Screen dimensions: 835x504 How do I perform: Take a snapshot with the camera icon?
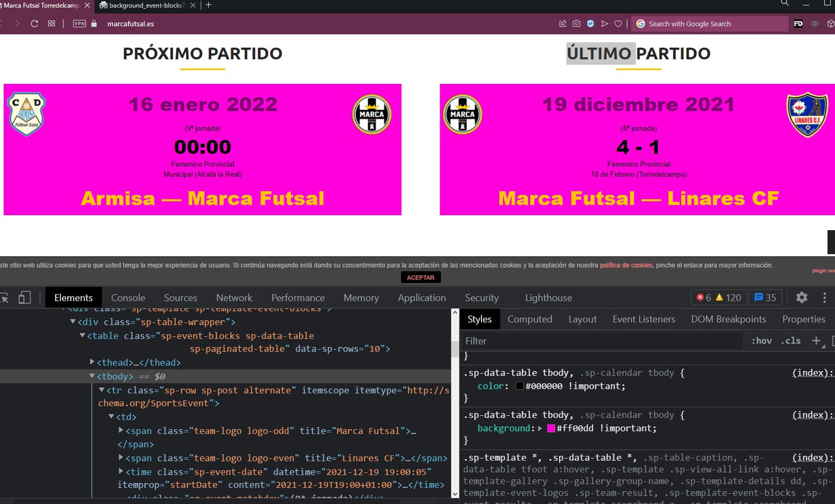coord(577,23)
